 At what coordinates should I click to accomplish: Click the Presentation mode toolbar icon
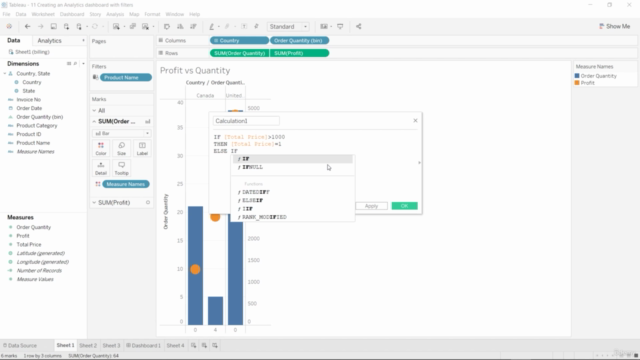[x=340, y=27]
